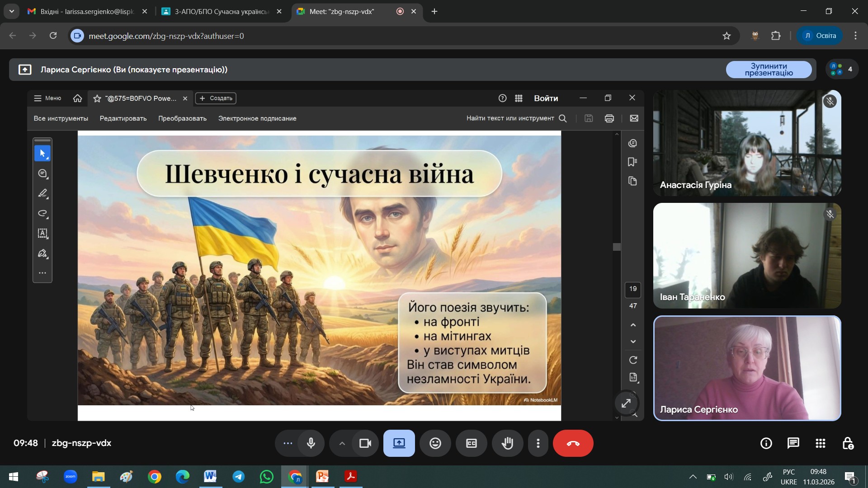
Task: Mute the microphone in Meet
Action: coord(311,443)
